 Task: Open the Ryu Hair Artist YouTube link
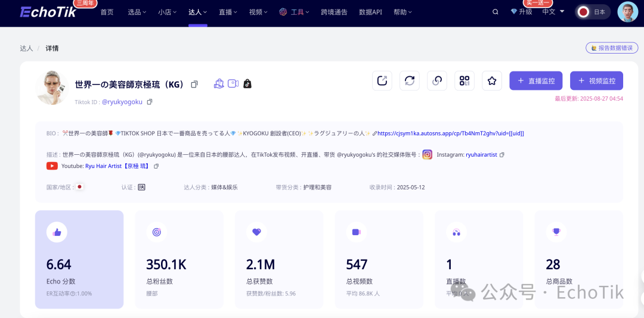click(118, 166)
